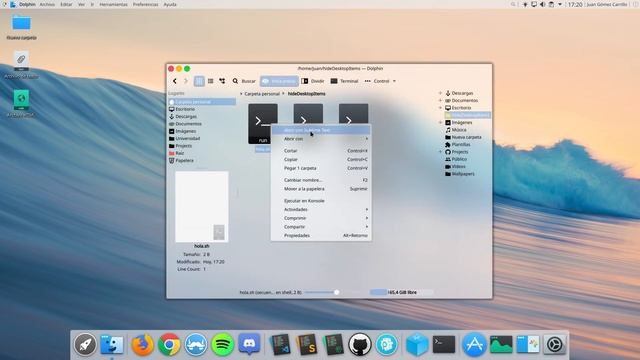Image resolution: width=640 pixels, height=360 pixels.
Task: Go forward with the toolbar forward arrow
Action: 186,81
